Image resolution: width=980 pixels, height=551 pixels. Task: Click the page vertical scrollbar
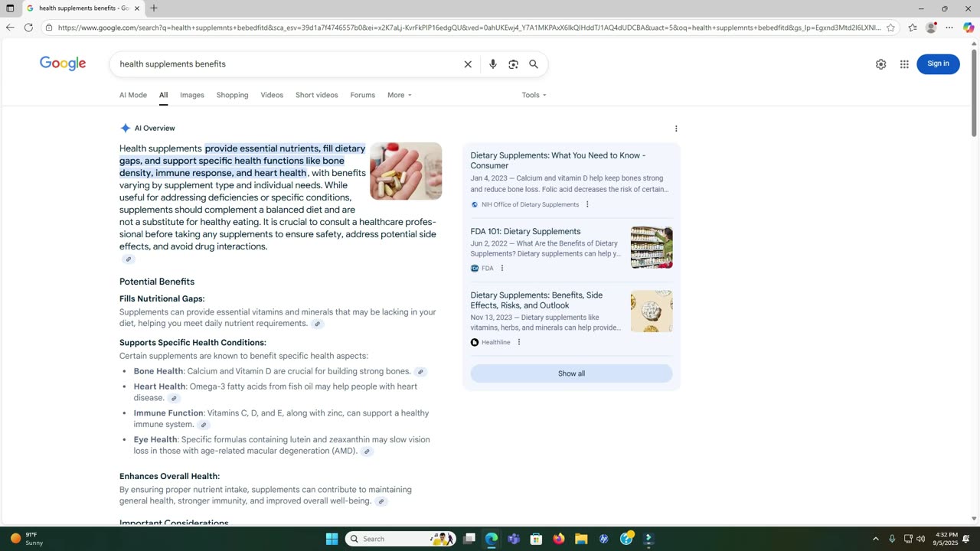tap(974, 92)
